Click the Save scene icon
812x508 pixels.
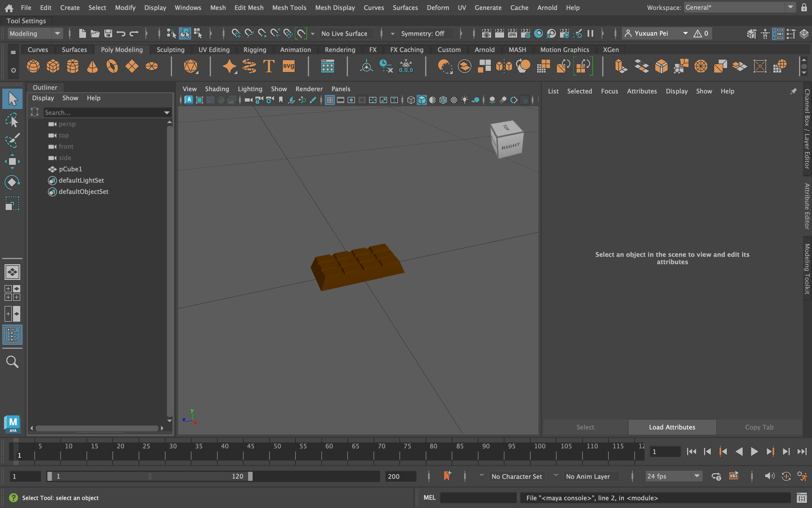108,33
